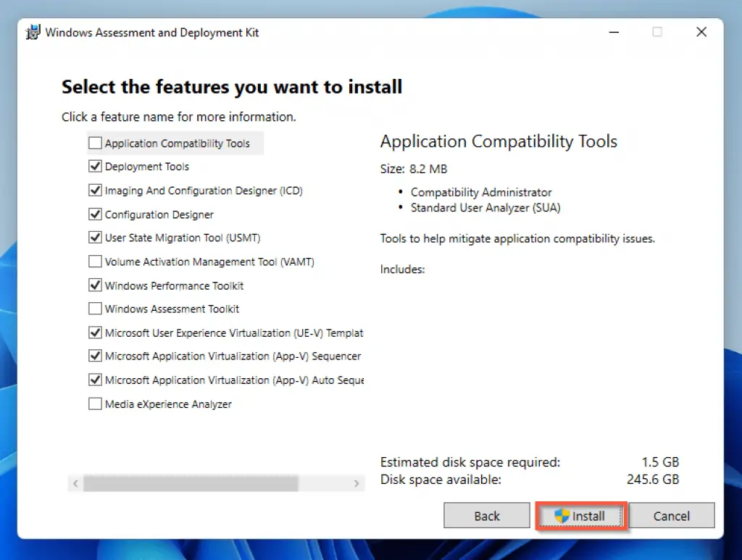Click the left arrow of the horizontal scrollbar
Image resolution: width=742 pixels, height=560 pixels.
[x=75, y=482]
